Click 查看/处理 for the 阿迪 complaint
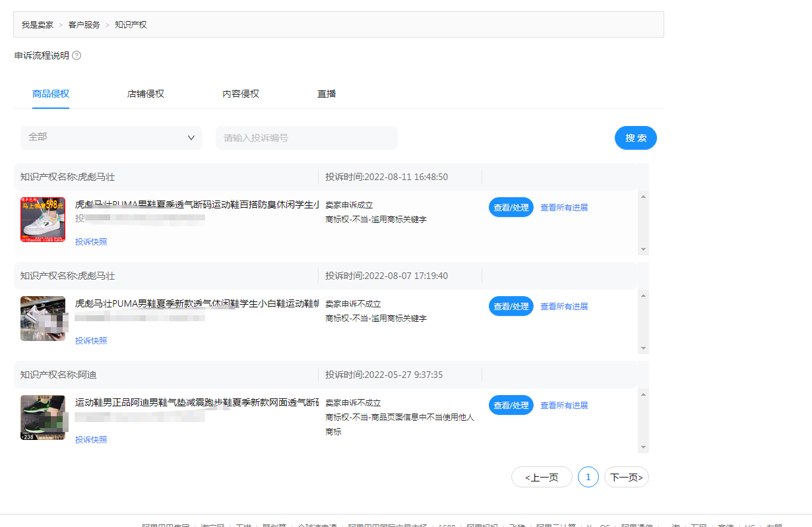The image size is (812, 527). click(x=511, y=405)
